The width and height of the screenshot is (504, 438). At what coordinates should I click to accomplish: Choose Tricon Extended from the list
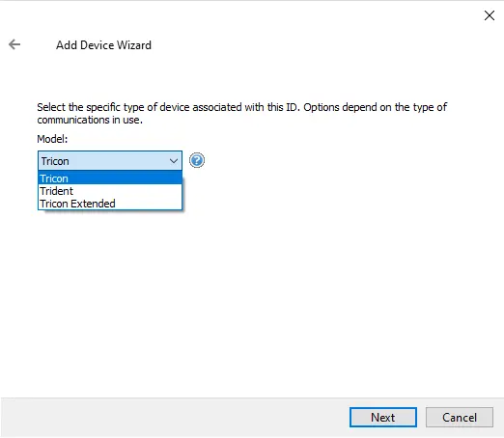(x=110, y=204)
